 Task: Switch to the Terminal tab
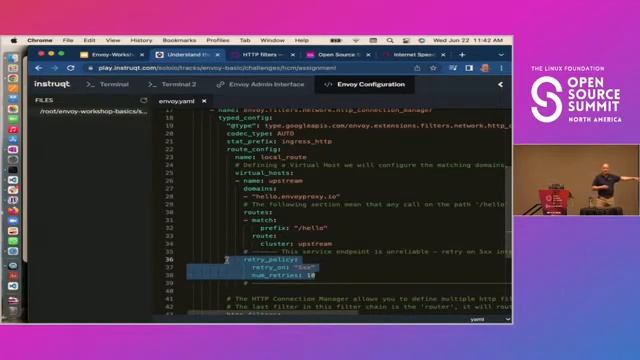(x=108, y=84)
